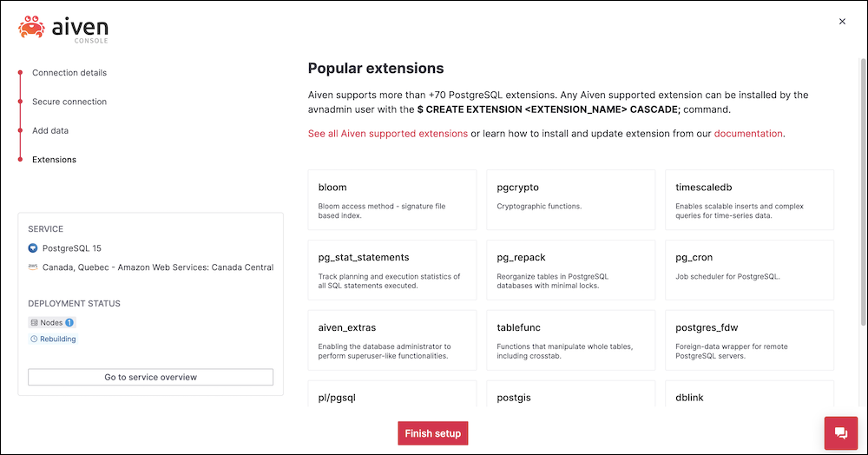The width and height of the screenshot is (868, 455).
Task: Click the pg_stat_statements extension card
Action: (392, 270)
